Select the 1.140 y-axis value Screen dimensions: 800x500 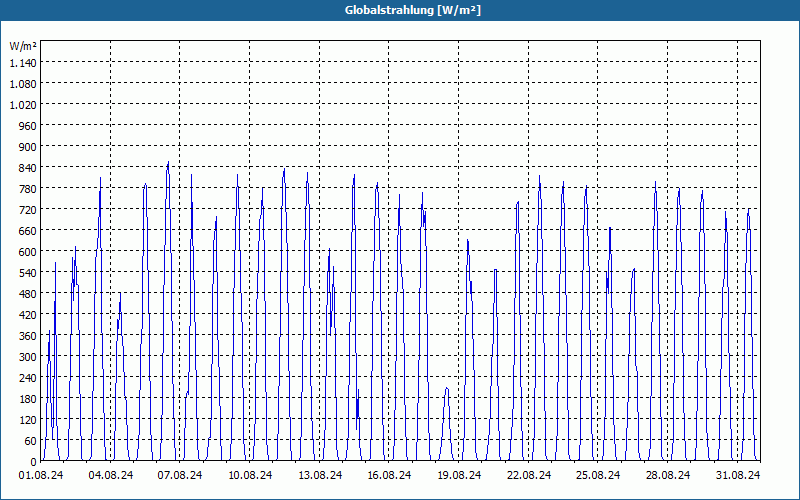click(23, 63)
